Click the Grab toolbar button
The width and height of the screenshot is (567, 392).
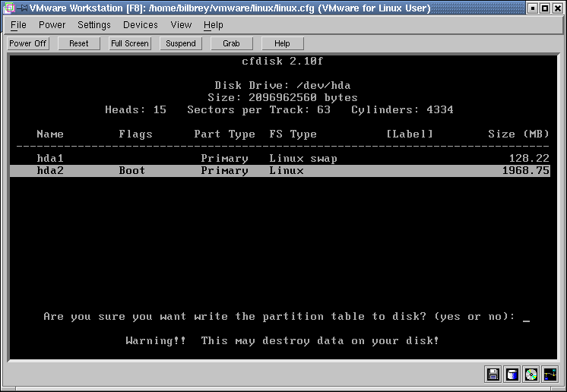tap(232, 43)
